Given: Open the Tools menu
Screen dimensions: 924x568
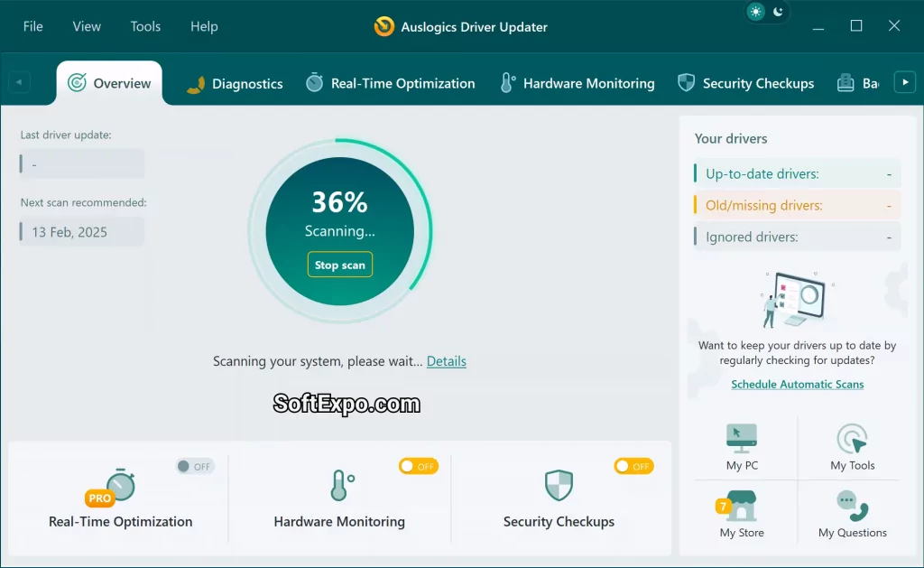Looking at the screenshot, I should (x=145, y=26).
